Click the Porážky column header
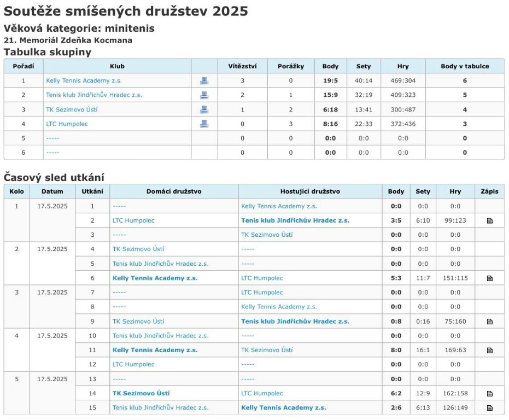 coord(291,66)
